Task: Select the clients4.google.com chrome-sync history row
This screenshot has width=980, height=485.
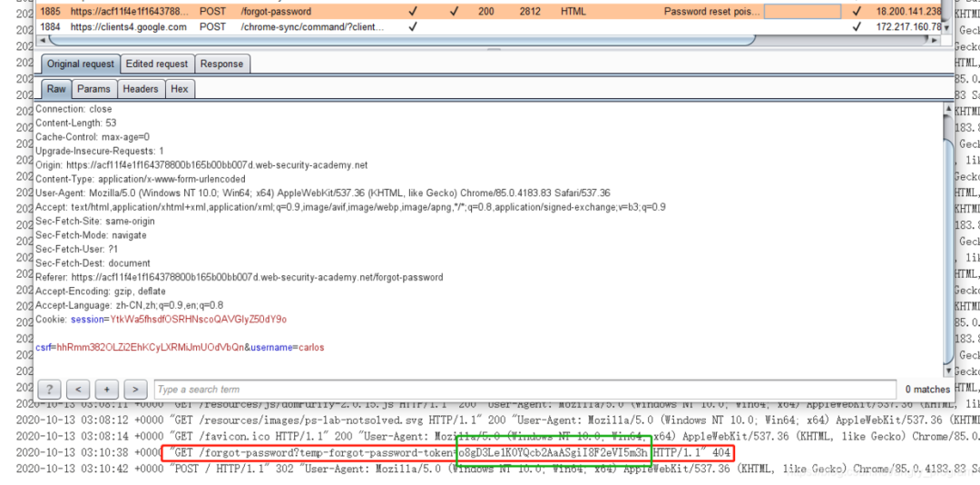Action: 489,27
